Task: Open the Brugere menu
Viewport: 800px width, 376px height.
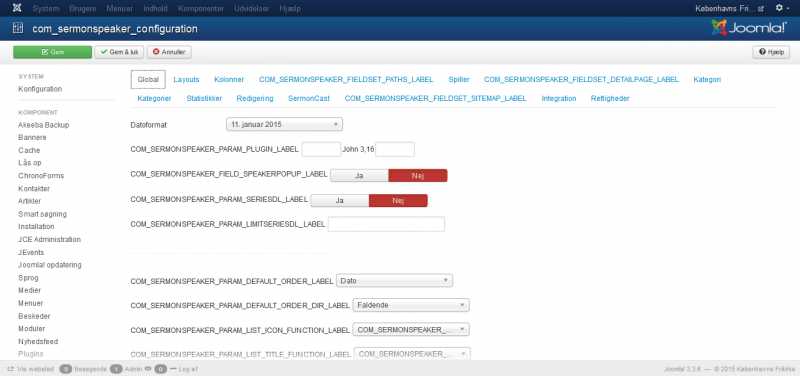Action: coord(82,9)
